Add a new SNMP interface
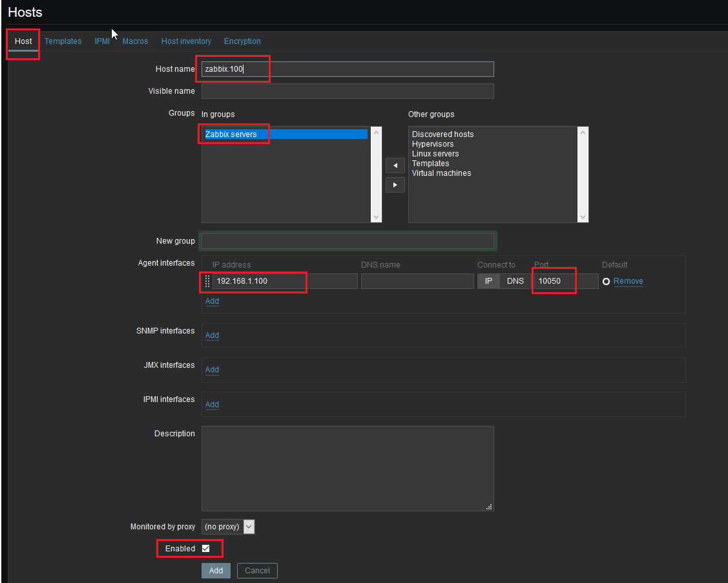Screen dimensions: 728x583 [x=212, y=335]
